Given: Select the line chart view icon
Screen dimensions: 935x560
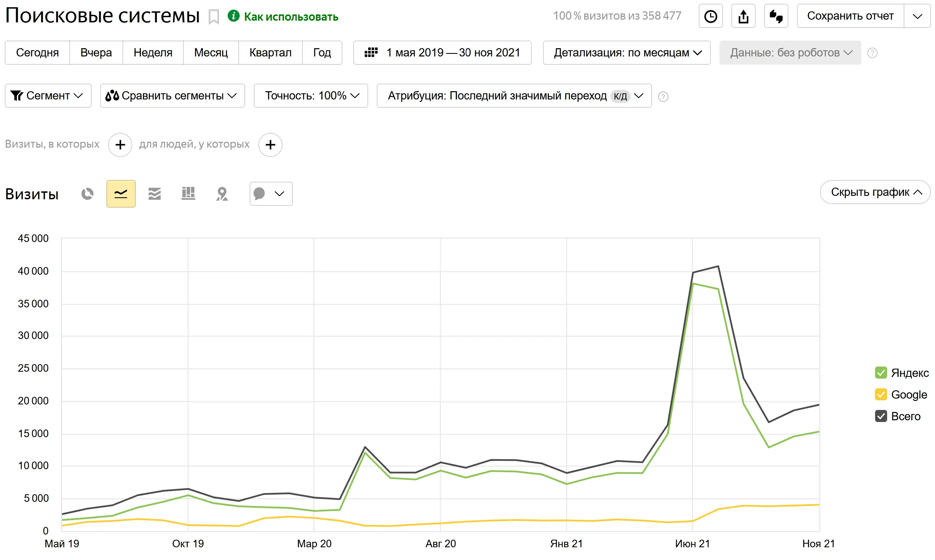Looking at the screenshot, I should pyautogui.click(x=121, y=193).
